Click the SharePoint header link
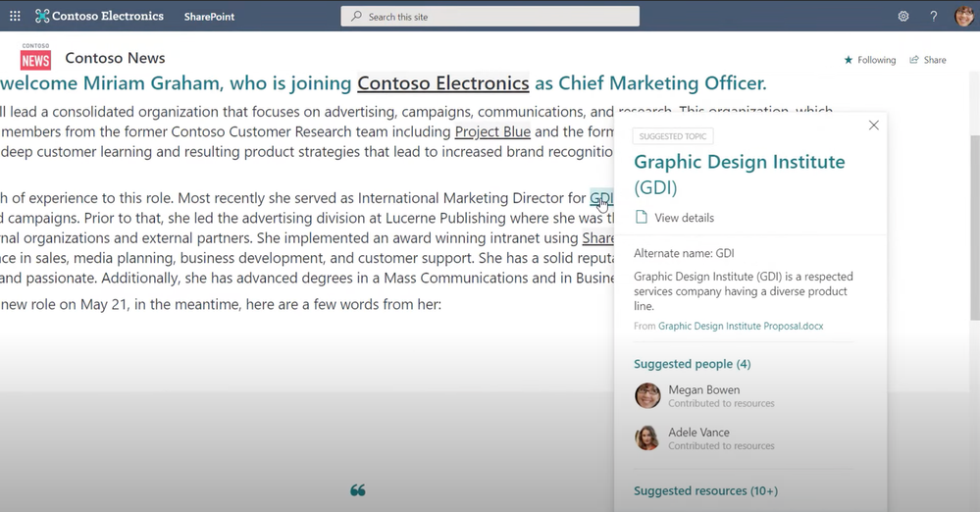 pyautogui.click(x=209, y=17)
